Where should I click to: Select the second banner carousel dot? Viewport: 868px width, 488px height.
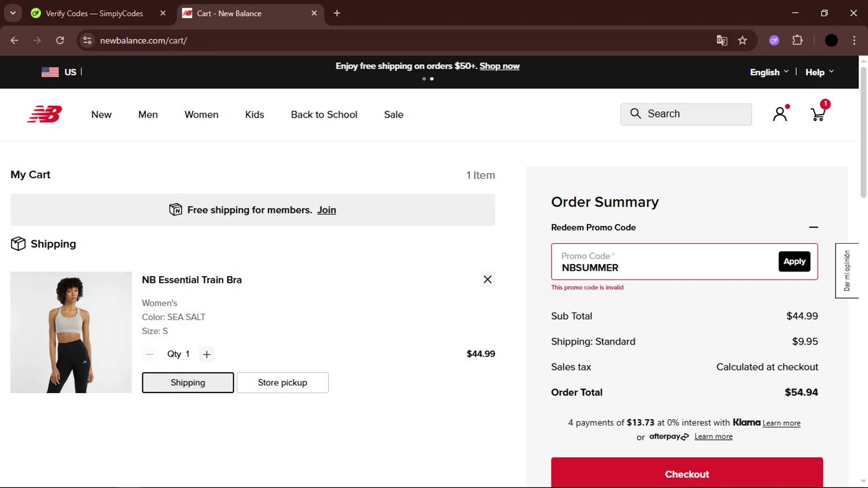432,79
